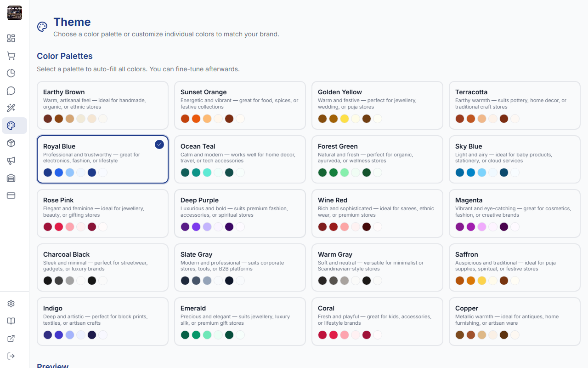
Task: Click the magic wand icon in sidebar
Action: pyautogui.click(x=11, y=108)
